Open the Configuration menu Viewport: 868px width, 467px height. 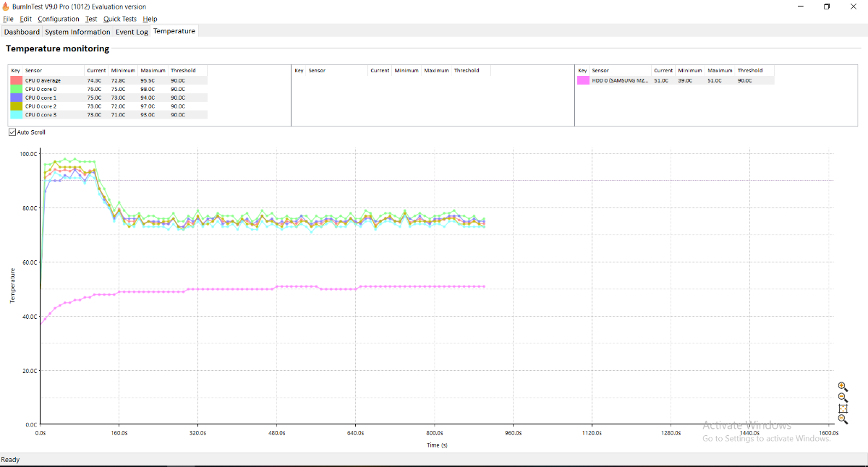point(59,19)
